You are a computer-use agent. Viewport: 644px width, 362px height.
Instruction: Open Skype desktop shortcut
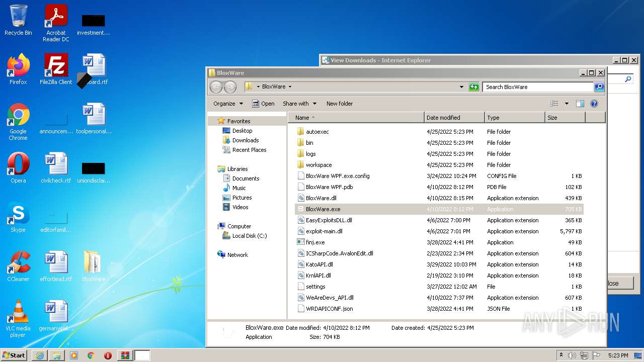[18, 217]
